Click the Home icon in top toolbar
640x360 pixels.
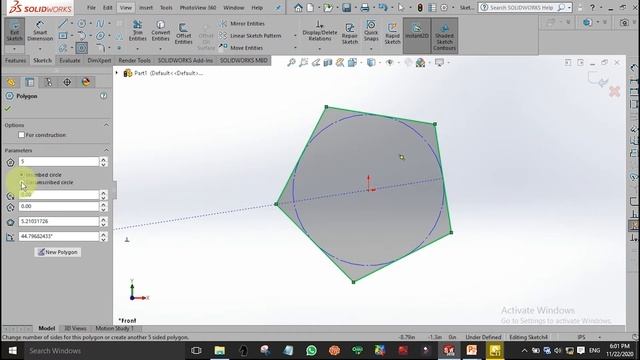298,7
